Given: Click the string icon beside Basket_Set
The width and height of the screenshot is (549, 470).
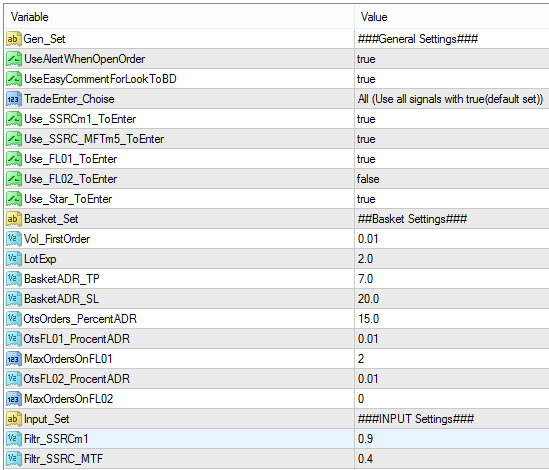Looking at the screenshot, I should tap(14, 219).
